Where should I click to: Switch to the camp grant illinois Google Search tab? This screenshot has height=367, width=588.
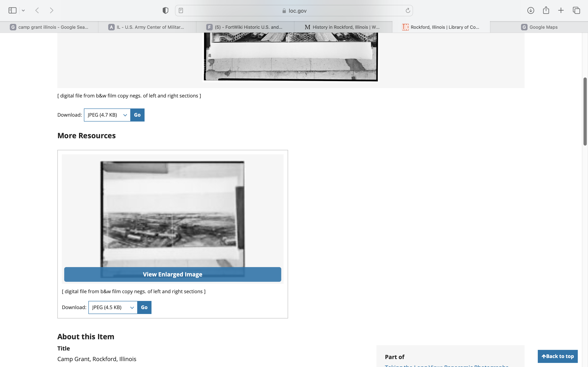49,27
